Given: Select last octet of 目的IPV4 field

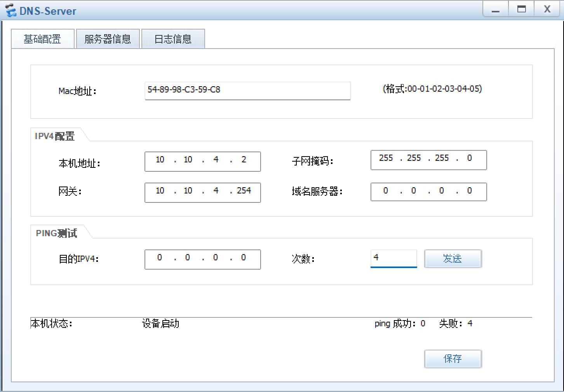Looking at the screenshot, I should point(244,258).
